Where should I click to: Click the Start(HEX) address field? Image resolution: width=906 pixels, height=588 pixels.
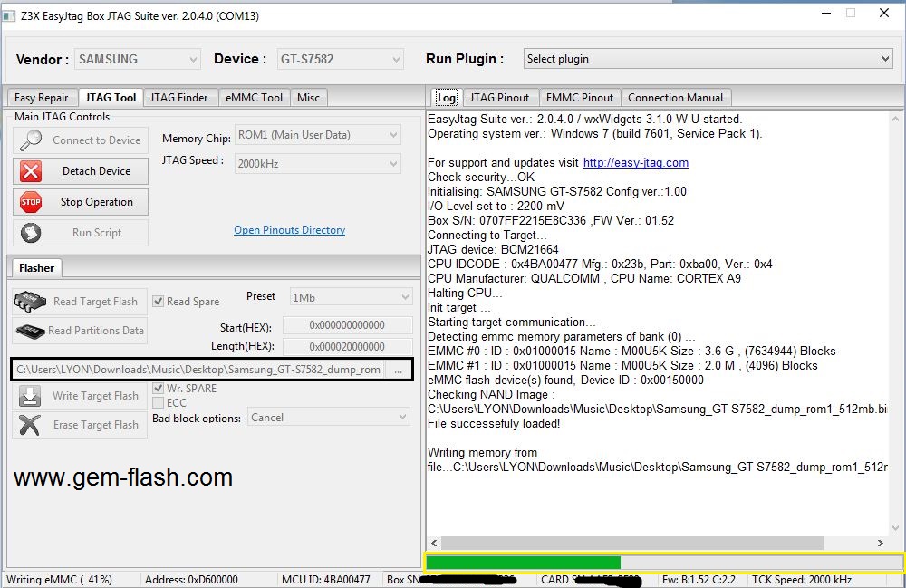tap(347, 325)
